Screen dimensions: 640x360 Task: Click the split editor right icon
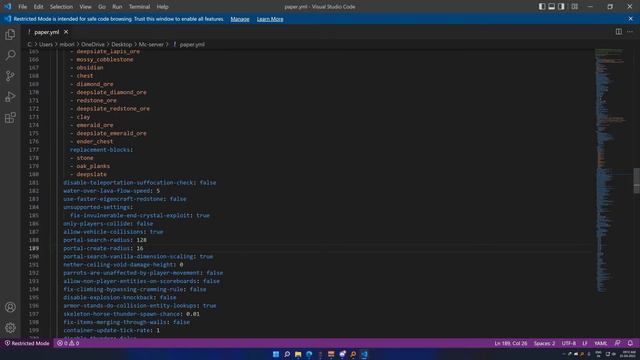[x=619, y=32]
